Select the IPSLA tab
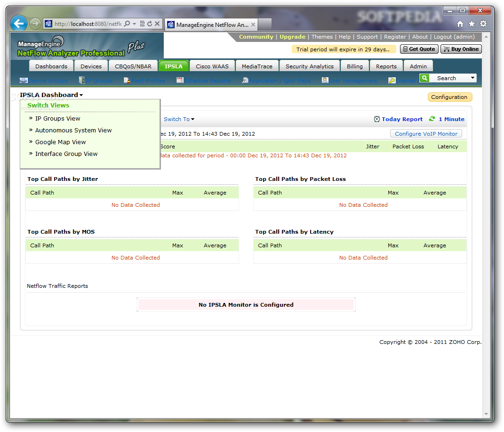This screenshot has height=432, width=504. [x=174, y=66]
